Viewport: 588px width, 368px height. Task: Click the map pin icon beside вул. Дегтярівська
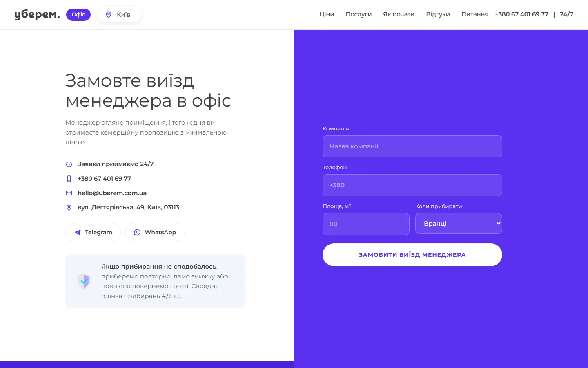point(69,208)
